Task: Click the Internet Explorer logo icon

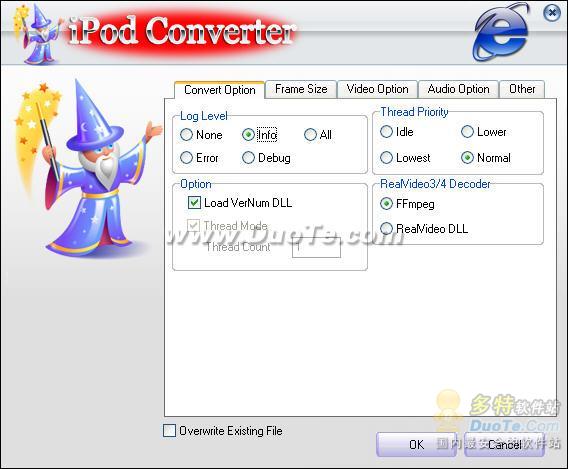Action: point(502,32)
